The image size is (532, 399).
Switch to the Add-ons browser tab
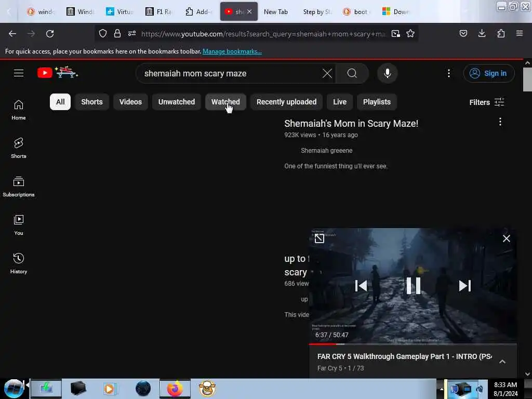point(198,11)
